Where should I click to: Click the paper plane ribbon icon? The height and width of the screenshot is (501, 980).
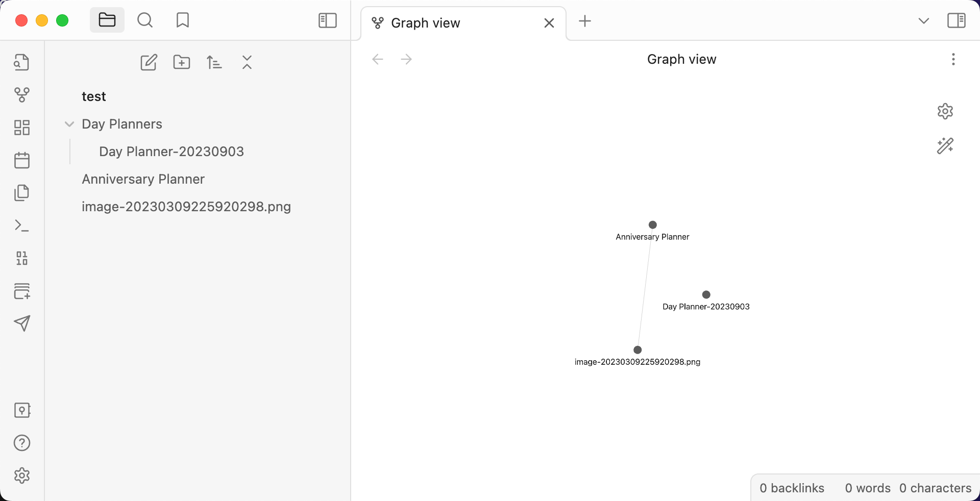(x=21, y=323)
